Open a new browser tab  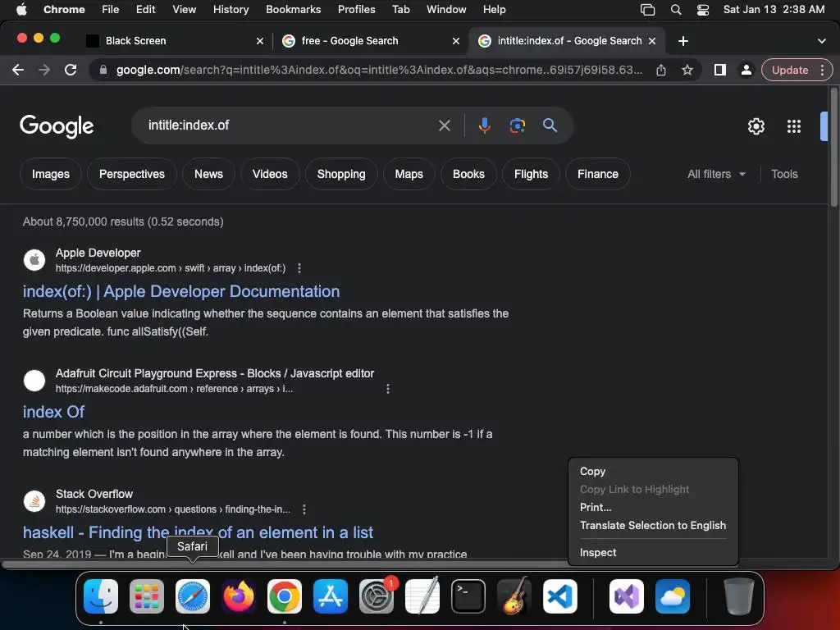point(683,41)
